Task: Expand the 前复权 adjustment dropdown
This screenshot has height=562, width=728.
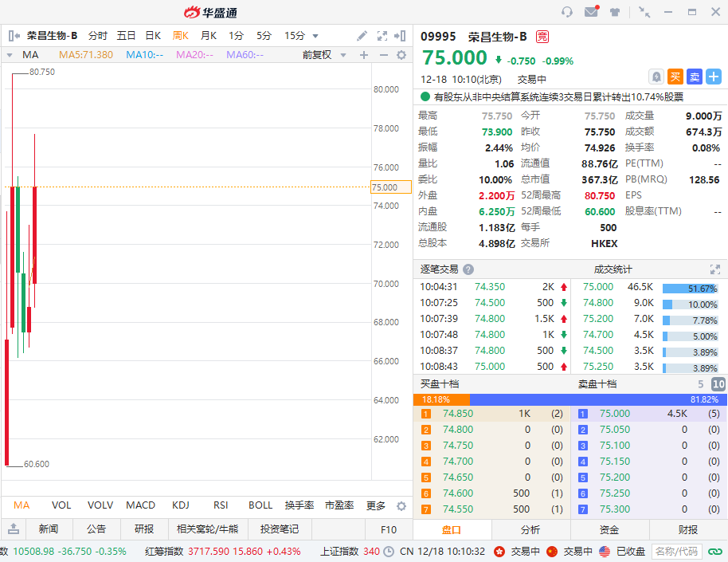Action: 322,55
